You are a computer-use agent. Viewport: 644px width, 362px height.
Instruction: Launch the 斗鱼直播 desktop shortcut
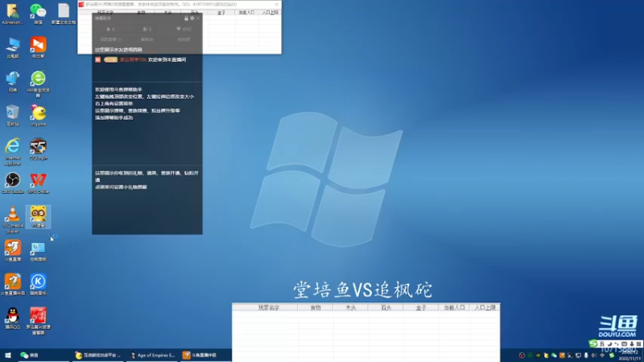pos(13,251)
